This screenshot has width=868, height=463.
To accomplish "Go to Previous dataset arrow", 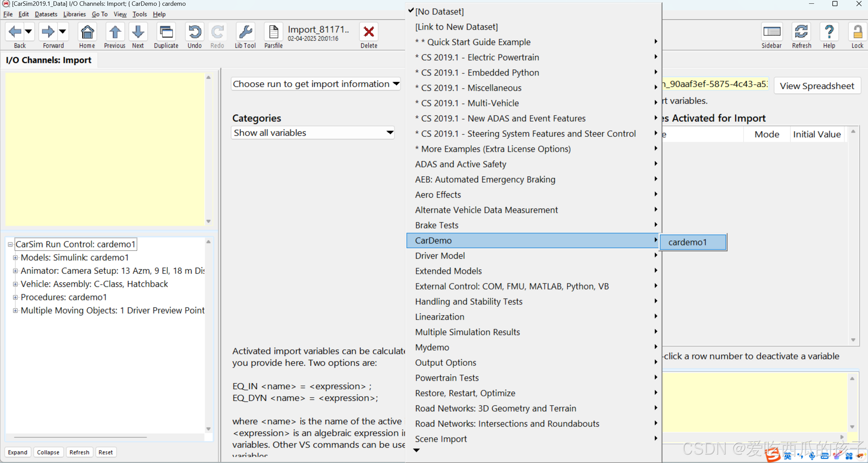I will [115, 33].
